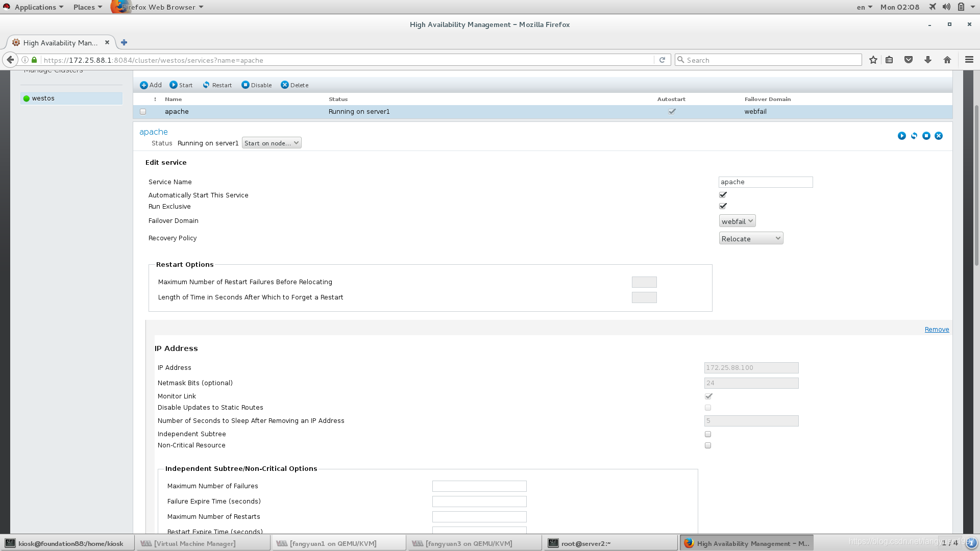Click the Restart service toolbar icon
Image resolution: width=980 pixels, height=551 pixels.
206,85
